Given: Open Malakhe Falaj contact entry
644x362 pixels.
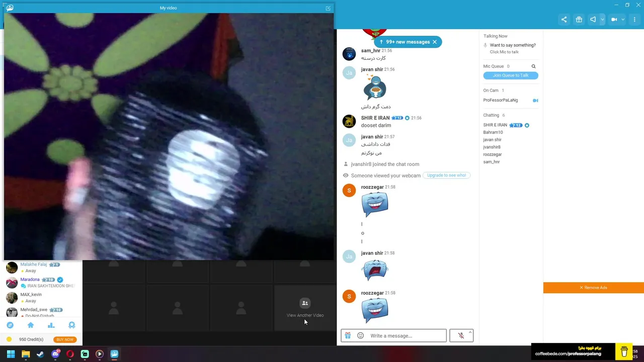Looking at the screenshot, I should pos(41,267).
